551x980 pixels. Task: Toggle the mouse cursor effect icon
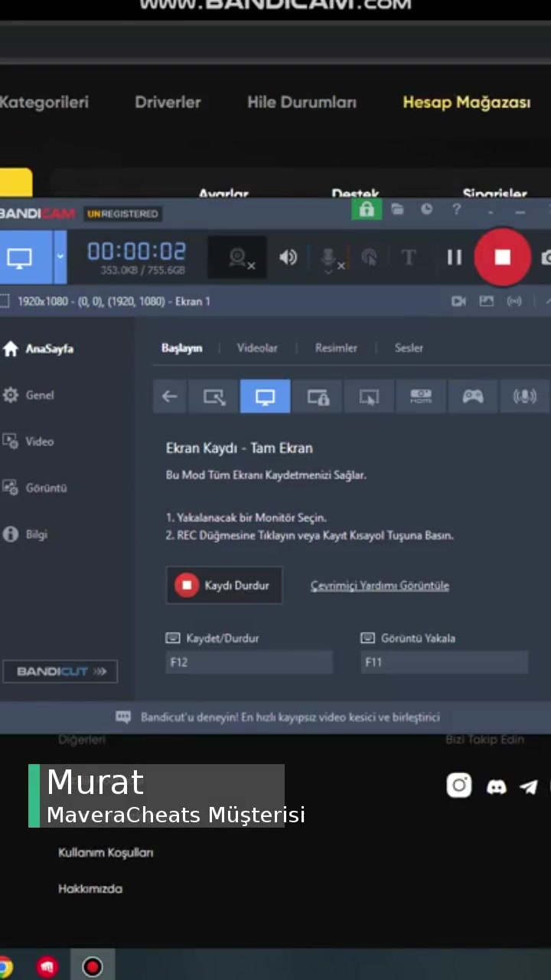tap(369, 258)
